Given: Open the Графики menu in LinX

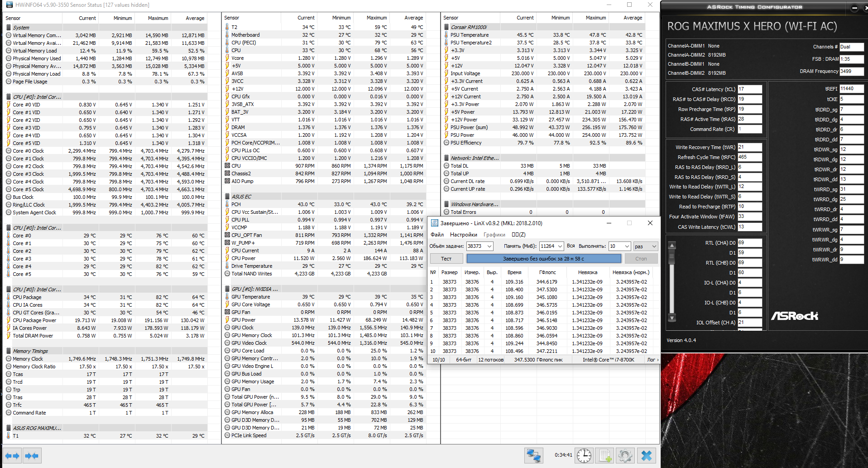Looking at the screenshot, I should (494, 235).
